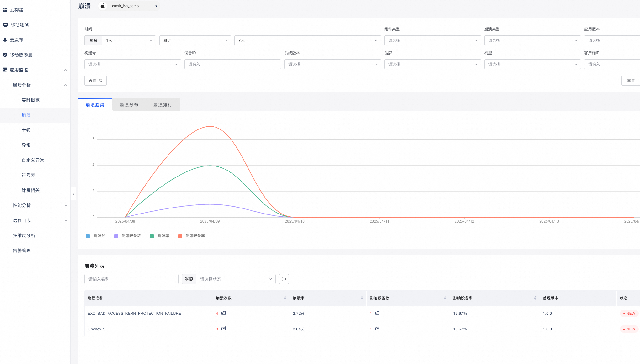Open the crash_ios_demo app selector

pos(129,6)
